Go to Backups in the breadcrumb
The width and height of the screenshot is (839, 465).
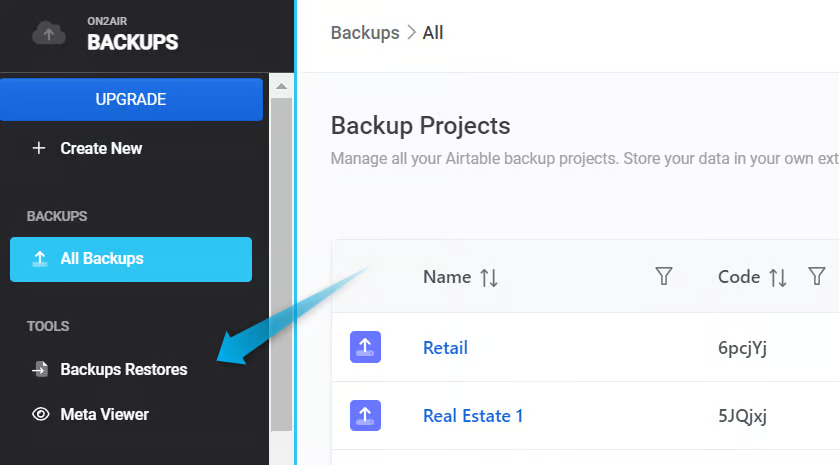coord(364,33)
